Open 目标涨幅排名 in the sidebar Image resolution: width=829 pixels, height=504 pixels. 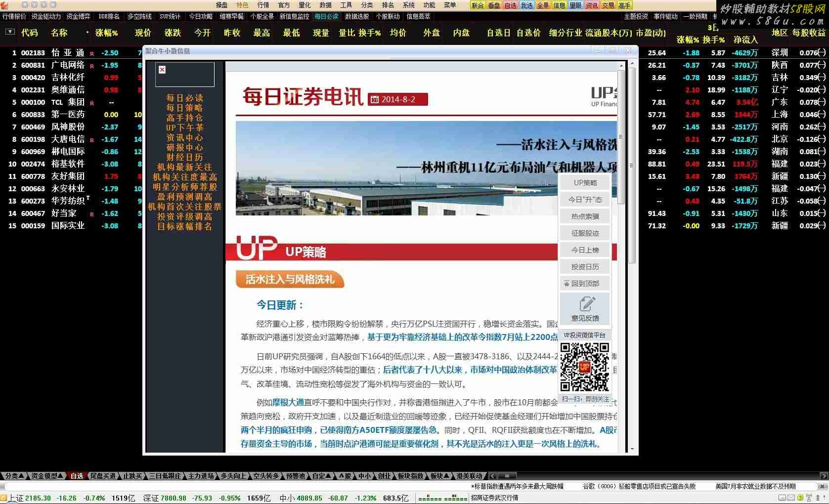point(184,226)
